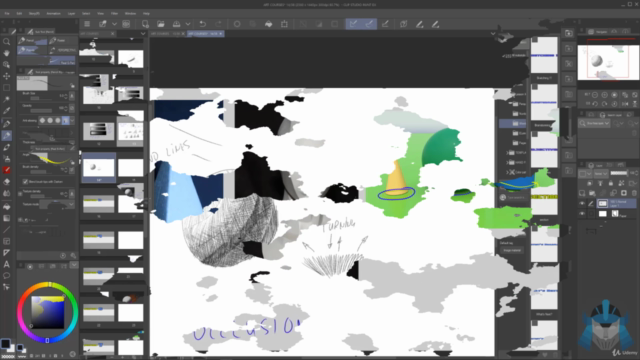The image size is (640, 360).
Task: Select the third anti-aliasing option
Action: pyautogui.click(x=58, y=120)
